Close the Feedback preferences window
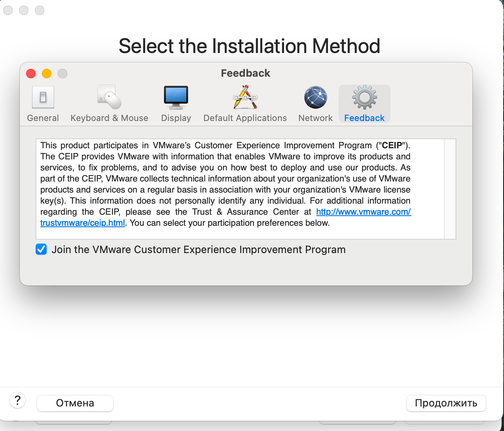 pyautogui.click(x=31, y=74)
